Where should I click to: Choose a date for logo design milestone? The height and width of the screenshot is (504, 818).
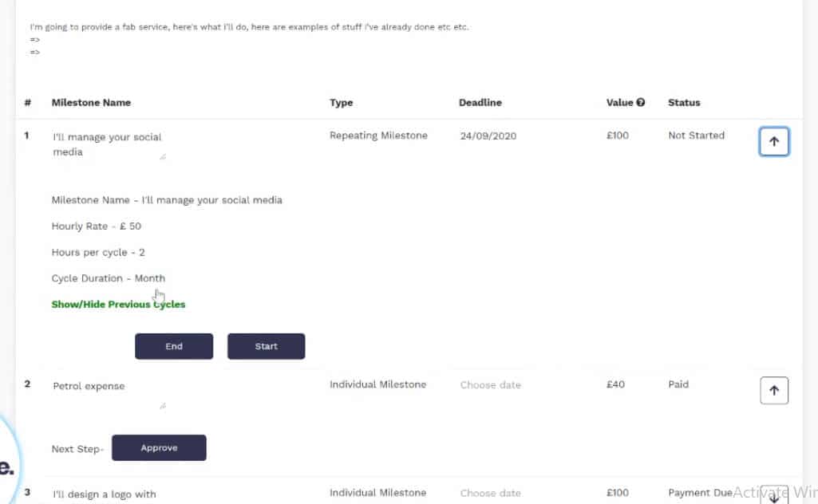click(x=490, y=493)
